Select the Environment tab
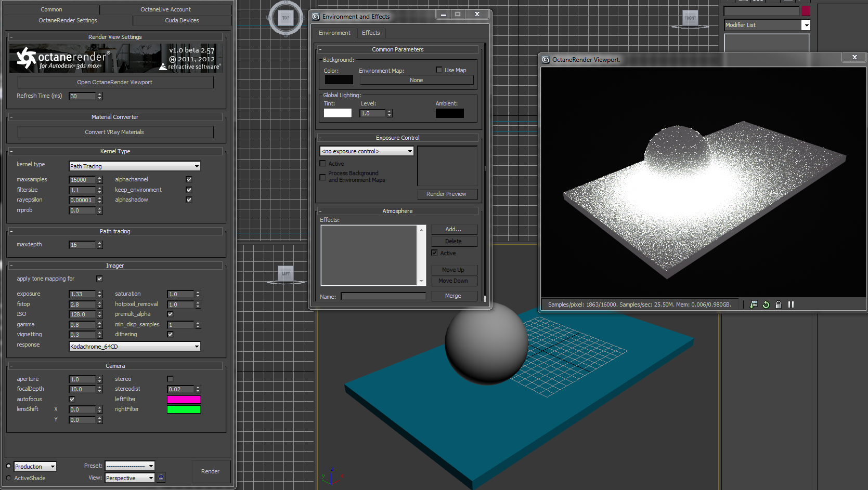 coord(334,33)
